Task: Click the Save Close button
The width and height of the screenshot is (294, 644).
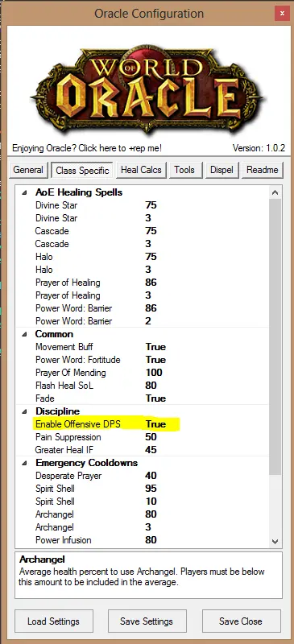Action: click(241, 621)
